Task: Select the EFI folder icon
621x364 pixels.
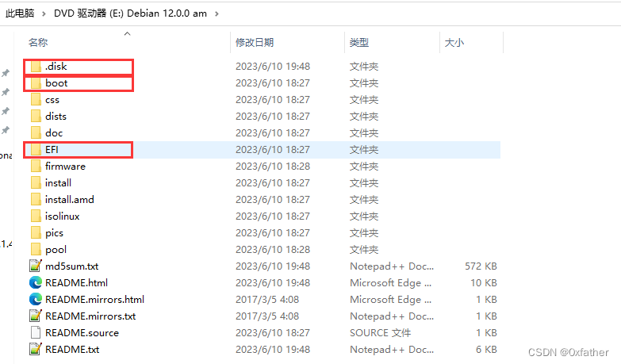Action: tap(36, 150)
